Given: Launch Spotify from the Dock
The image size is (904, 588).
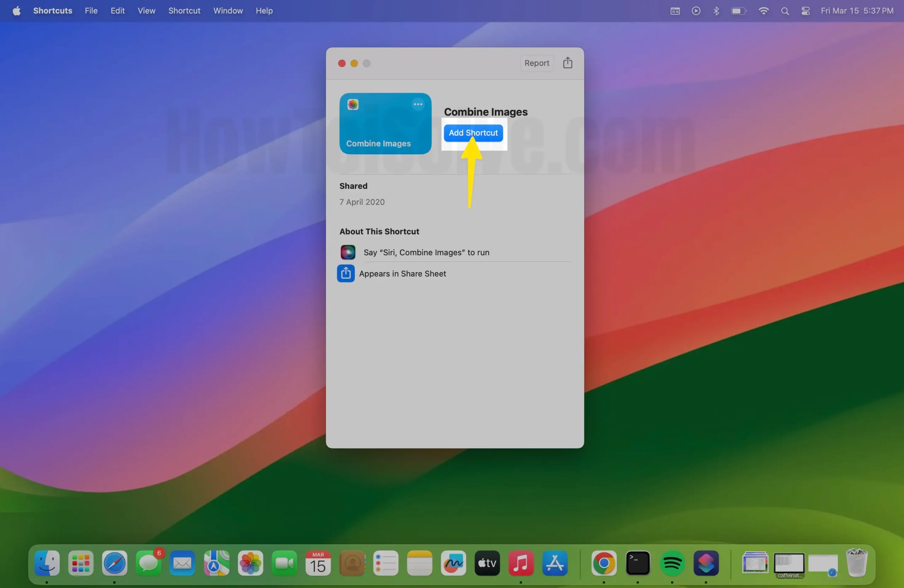Looking at the screenshot, I should pos(672,563).
